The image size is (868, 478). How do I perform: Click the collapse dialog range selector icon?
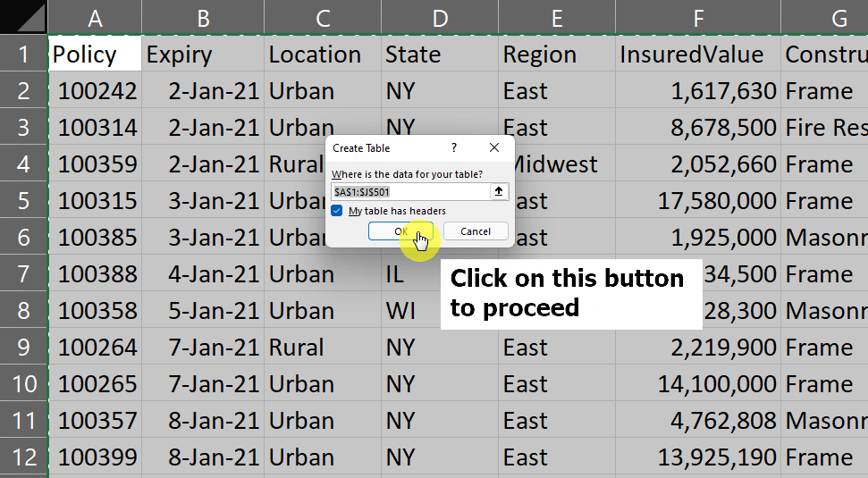coord(499,191)
